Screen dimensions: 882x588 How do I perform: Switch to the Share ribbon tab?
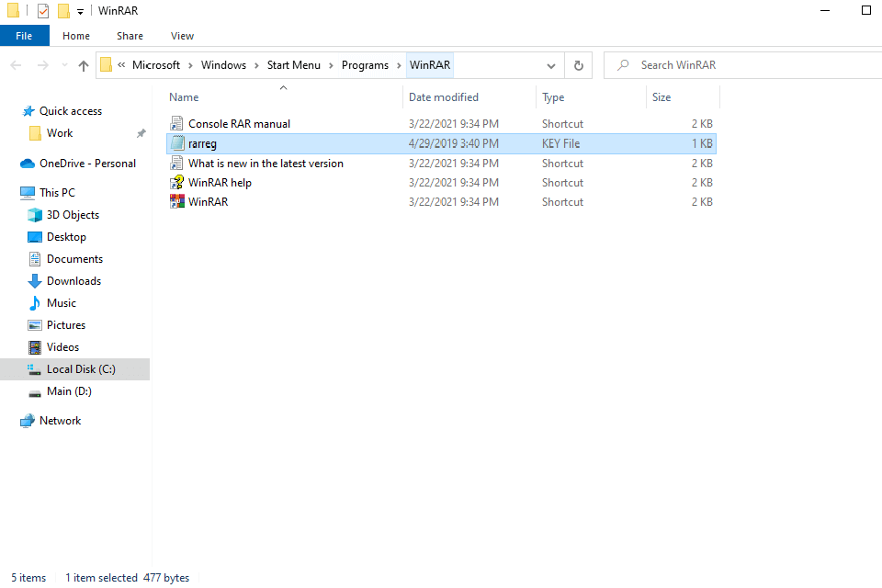tap(130, 36)
